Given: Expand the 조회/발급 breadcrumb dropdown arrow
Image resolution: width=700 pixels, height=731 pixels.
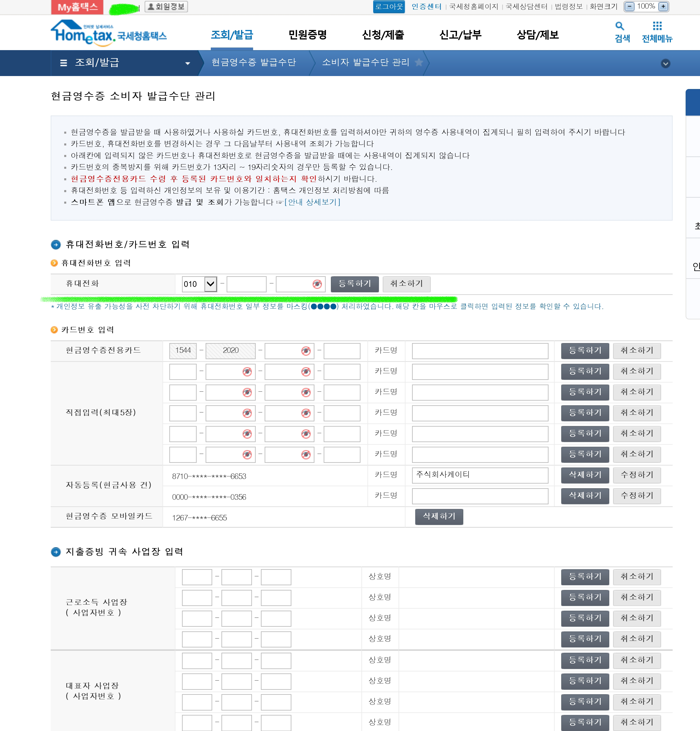Looking at the screenshot, I should (x=187, y=63).
